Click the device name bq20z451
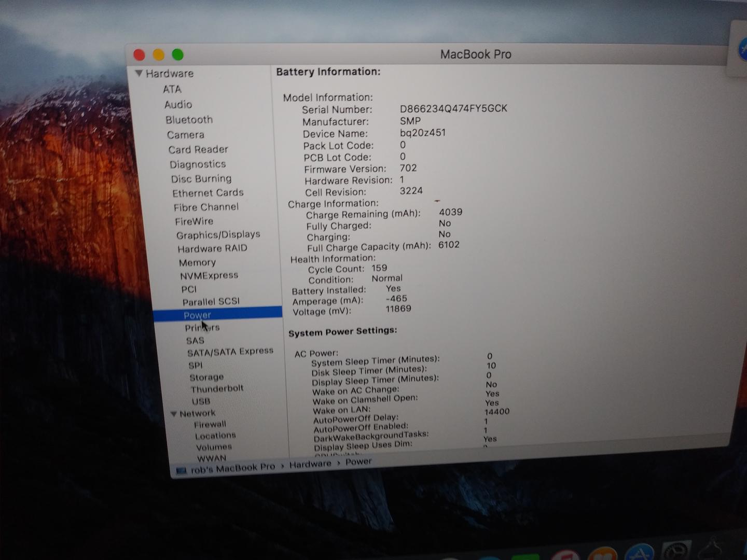This screenshot has width=747, height=560. click(x=422, y=133)
